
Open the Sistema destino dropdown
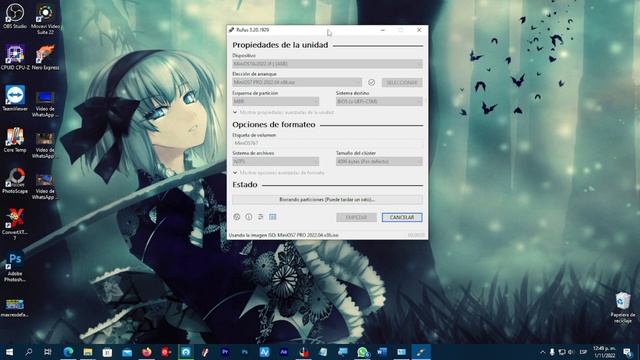[379, 101]
